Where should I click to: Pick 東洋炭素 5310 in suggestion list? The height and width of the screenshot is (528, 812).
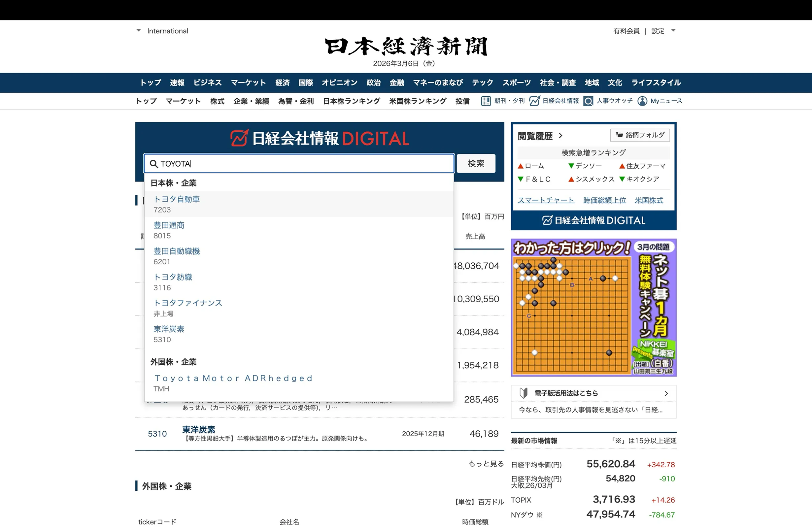299,334
